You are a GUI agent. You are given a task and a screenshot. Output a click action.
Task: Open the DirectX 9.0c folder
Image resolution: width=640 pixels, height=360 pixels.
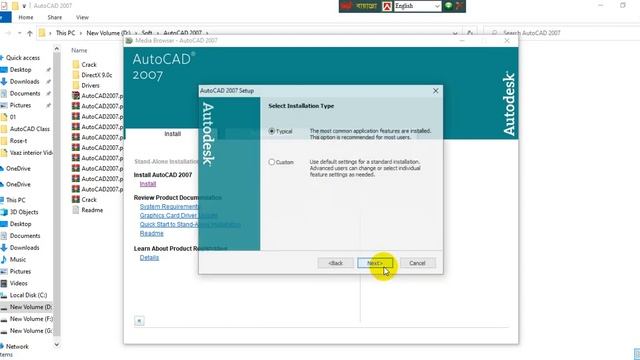pyautogui.click(x=96, y=75)
